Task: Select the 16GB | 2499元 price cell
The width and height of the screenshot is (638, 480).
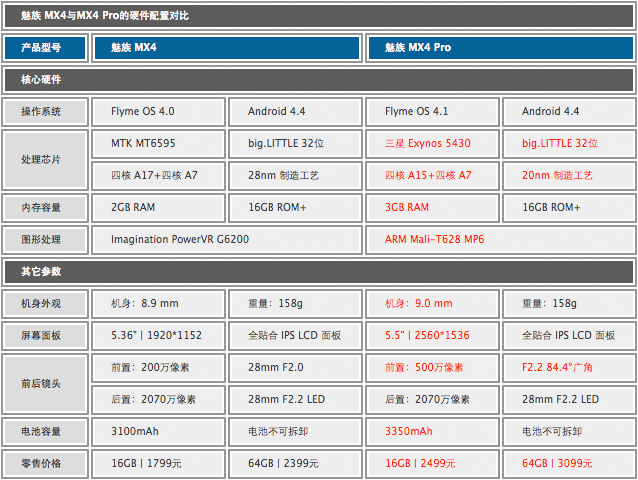Action: coord(432,464)
